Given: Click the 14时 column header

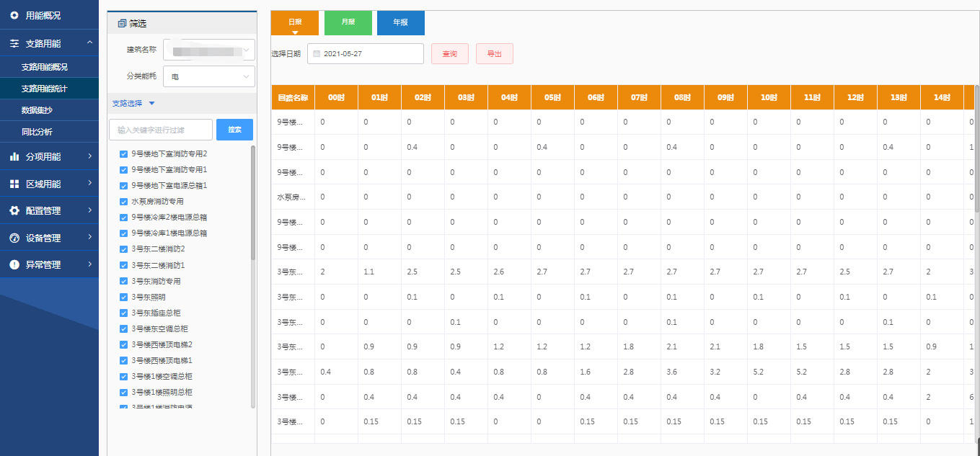Looking at the screenshot, I should point(942,97).
